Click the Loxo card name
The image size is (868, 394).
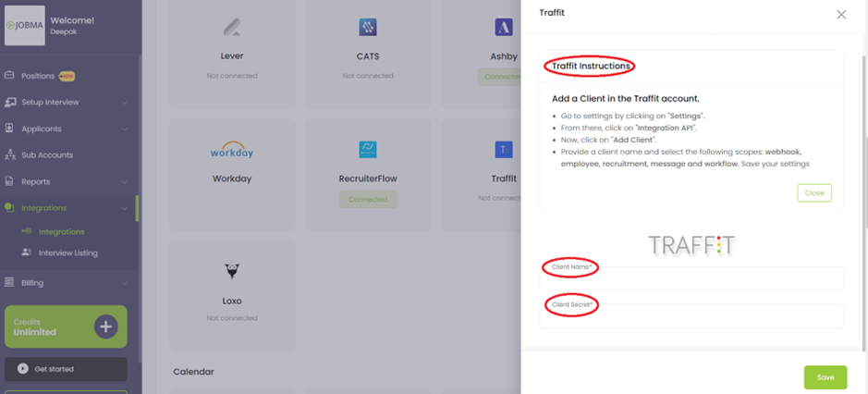(232, 301)
